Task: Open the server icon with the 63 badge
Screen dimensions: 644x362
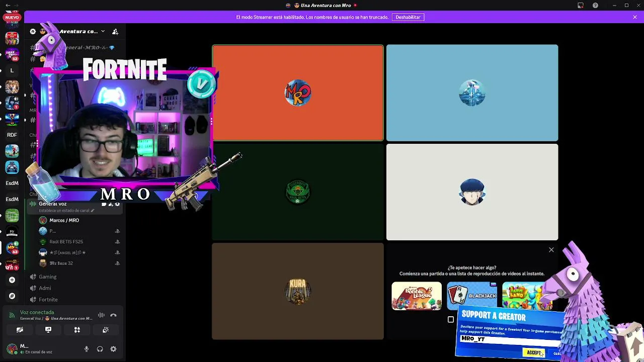Action: [12, 247]
